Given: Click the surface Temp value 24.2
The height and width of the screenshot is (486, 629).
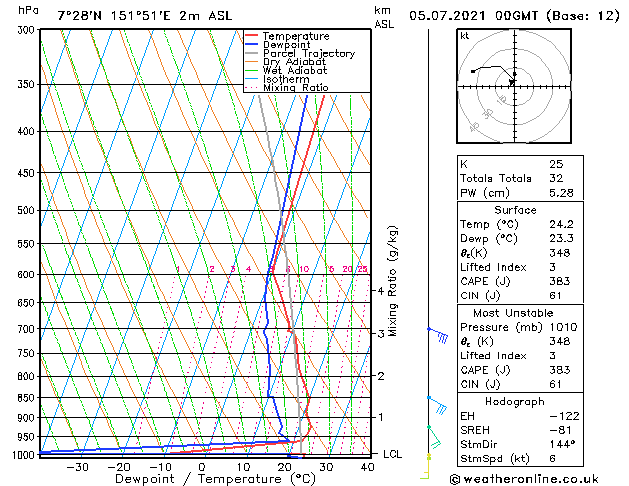Looking at the screenshot, I should click(561, 224).
